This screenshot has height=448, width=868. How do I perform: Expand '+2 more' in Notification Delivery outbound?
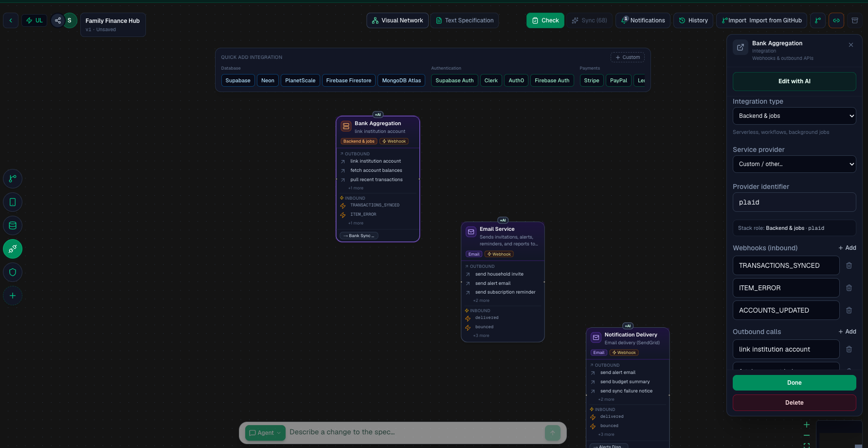pyautogui.click(x=606, y=399)
